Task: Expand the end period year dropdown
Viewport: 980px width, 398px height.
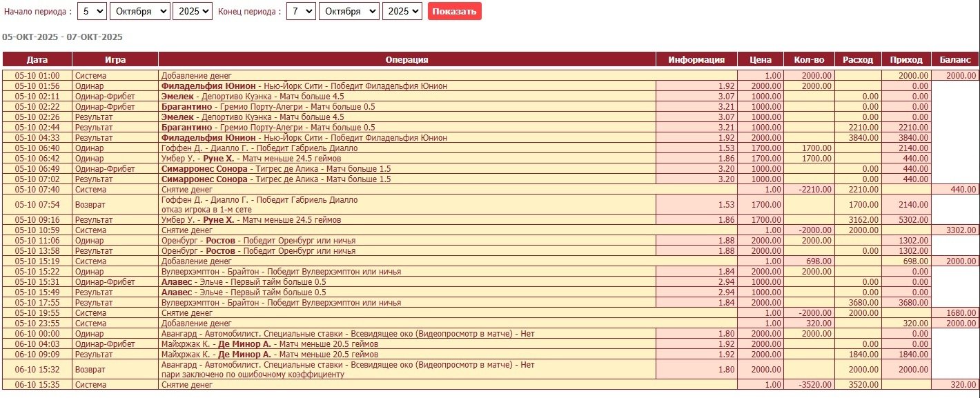Action: [x=402, y=12]
